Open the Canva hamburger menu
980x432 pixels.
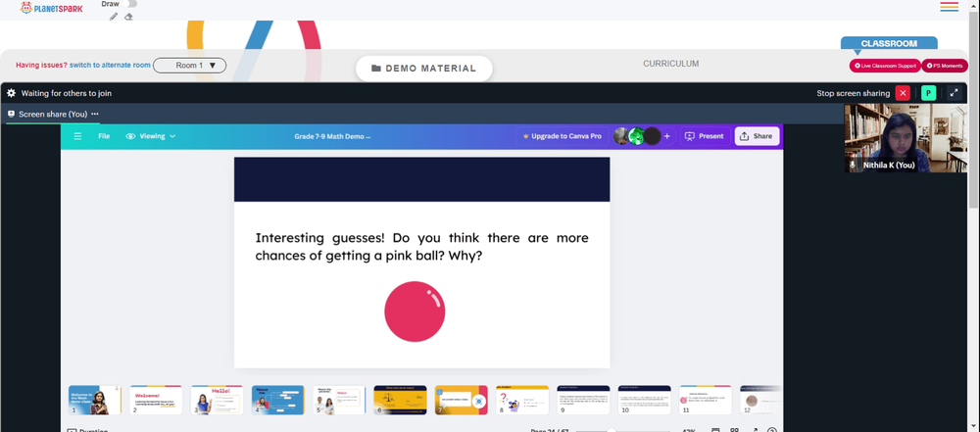pyautogui.click(x=77, y=136)
